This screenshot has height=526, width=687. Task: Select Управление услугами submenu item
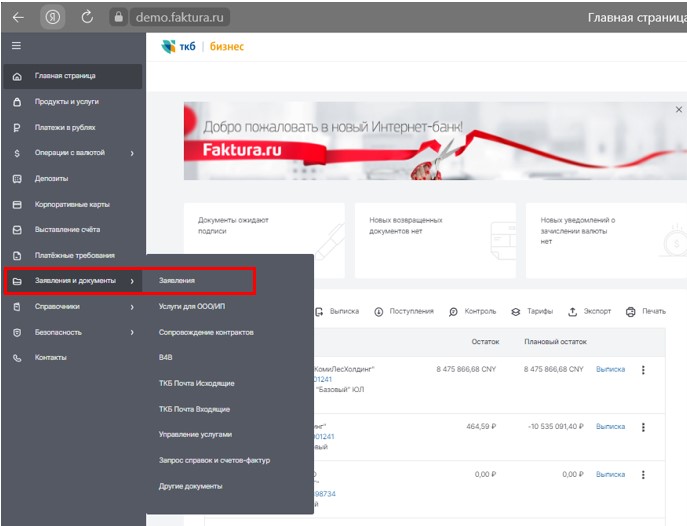pyautogui.click(x=195, y=434)
